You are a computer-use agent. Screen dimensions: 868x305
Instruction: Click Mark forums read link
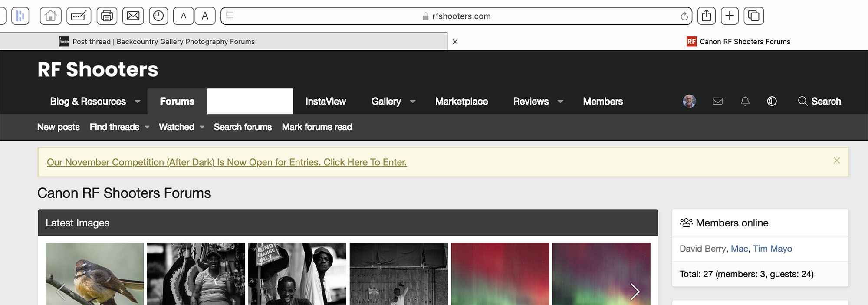pyautogui.click(x=317, y=127)
